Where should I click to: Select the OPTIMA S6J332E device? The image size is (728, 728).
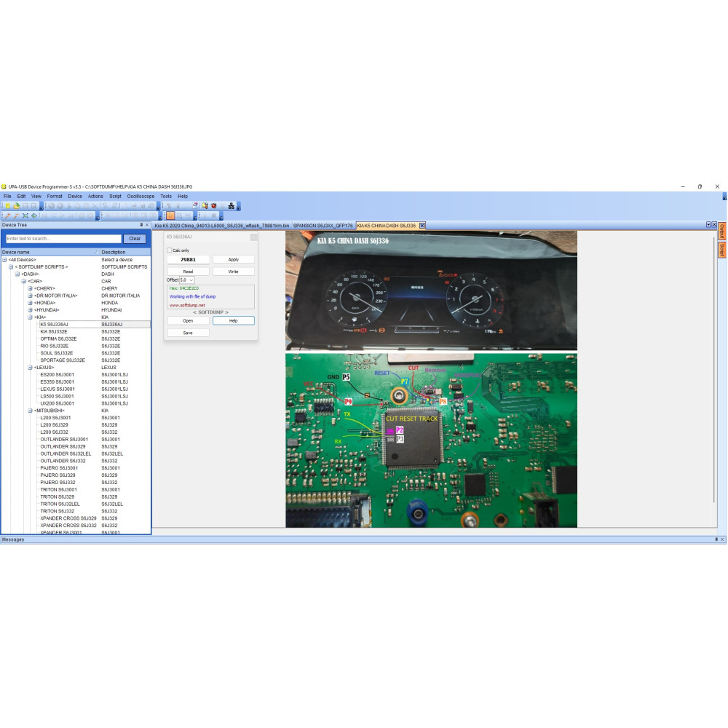58,339
